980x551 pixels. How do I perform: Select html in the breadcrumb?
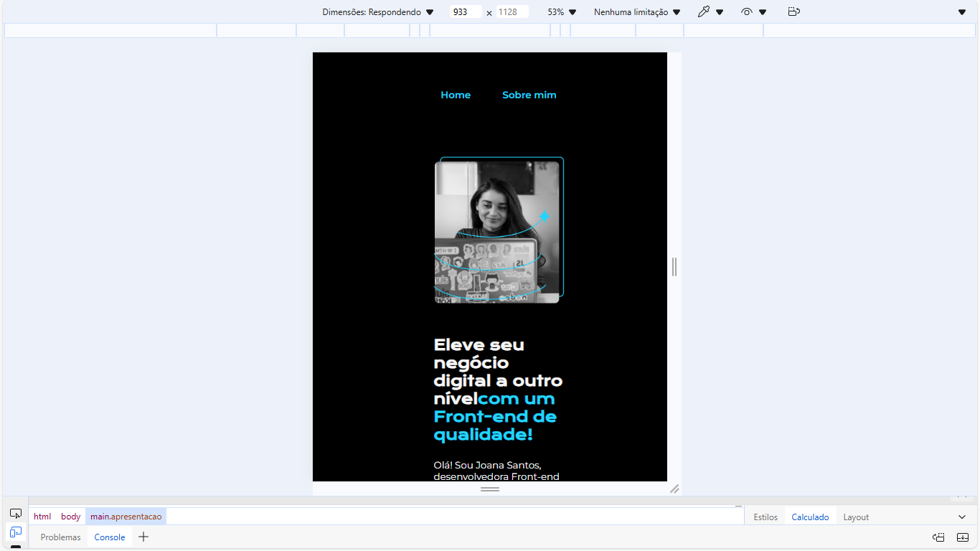(x=42, y=517)
